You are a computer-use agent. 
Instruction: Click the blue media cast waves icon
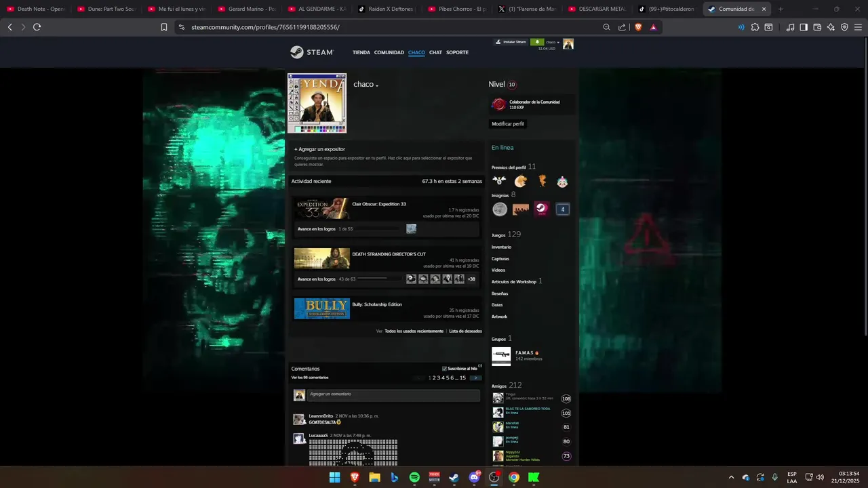[741, 27]
